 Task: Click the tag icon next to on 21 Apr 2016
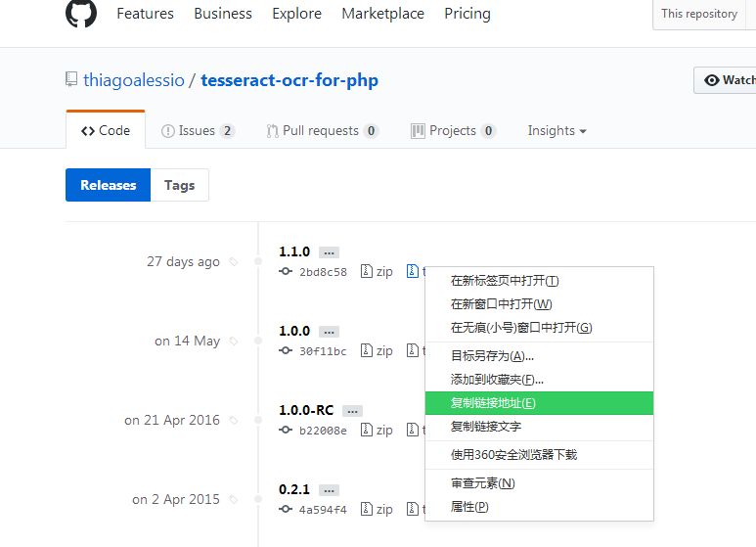tap(234, 420)
